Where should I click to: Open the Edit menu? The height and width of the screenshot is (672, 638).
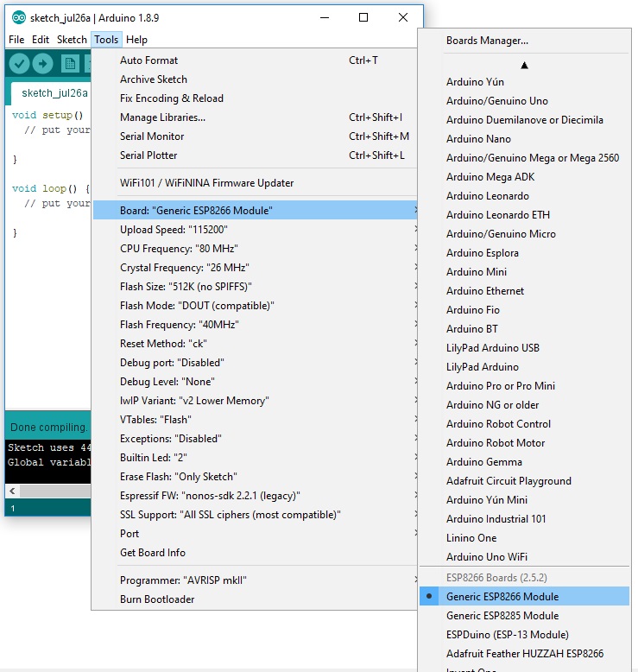tap(41, 40)
